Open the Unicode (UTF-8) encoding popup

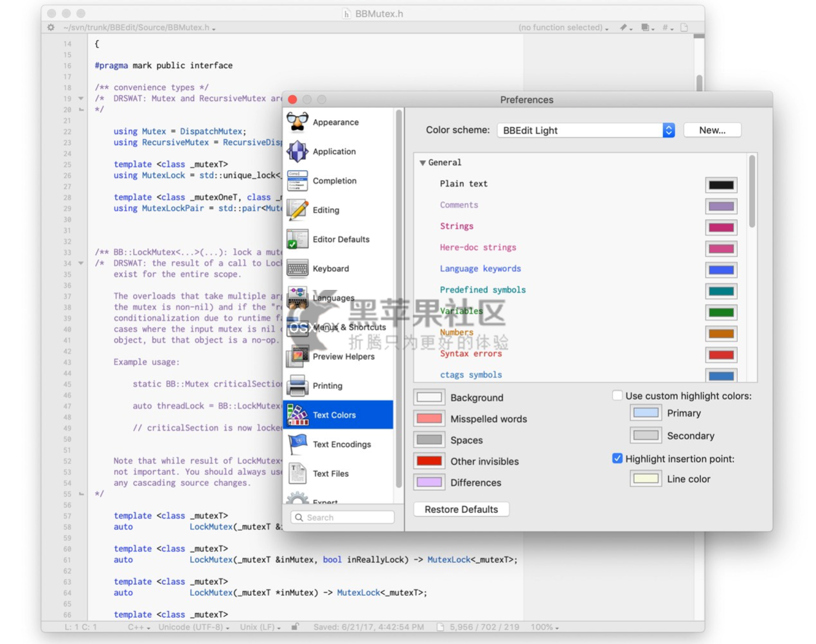(x=193, y=627)
